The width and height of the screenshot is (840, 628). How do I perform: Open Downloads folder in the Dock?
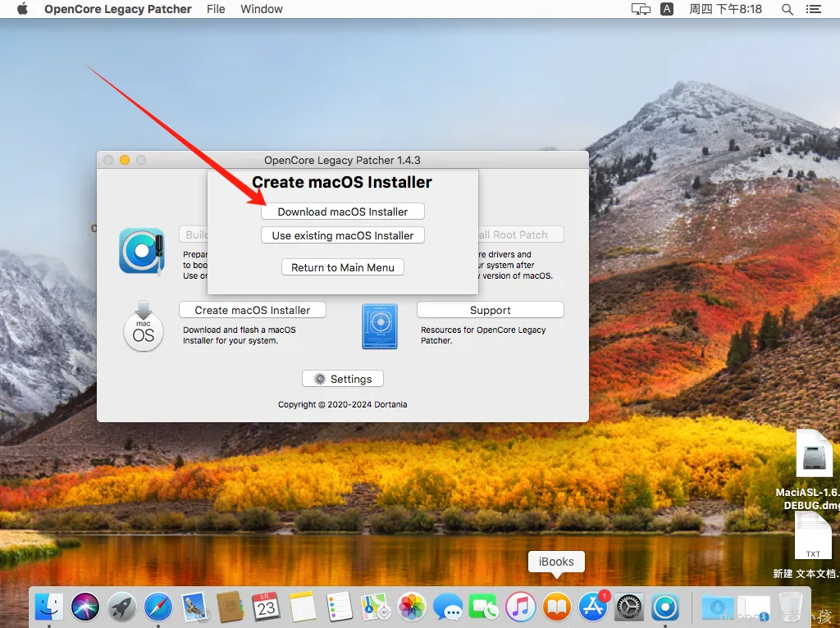pyautogui.click(x=717, y=608)
